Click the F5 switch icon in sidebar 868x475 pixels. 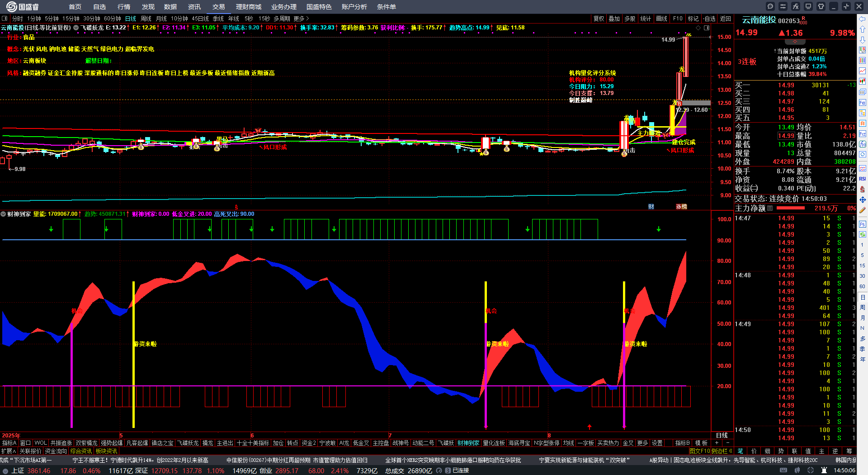(863, 224)
